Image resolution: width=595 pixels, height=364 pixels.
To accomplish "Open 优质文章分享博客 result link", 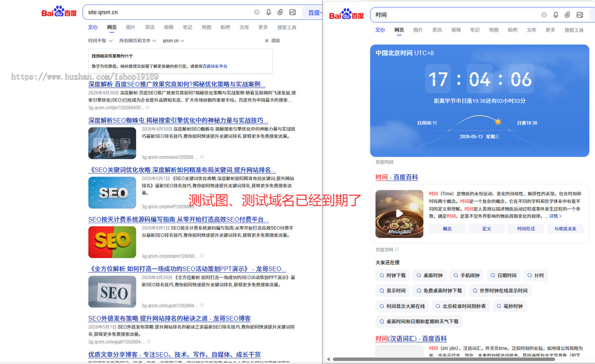I will pyautogui.click(x=175, y=355).
